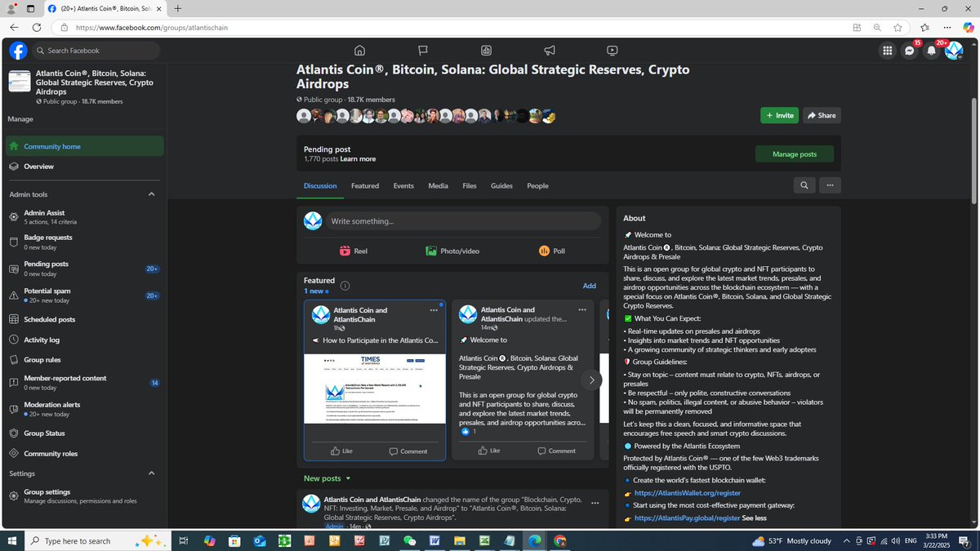Click the Search Facebook field

click(96, 51)
